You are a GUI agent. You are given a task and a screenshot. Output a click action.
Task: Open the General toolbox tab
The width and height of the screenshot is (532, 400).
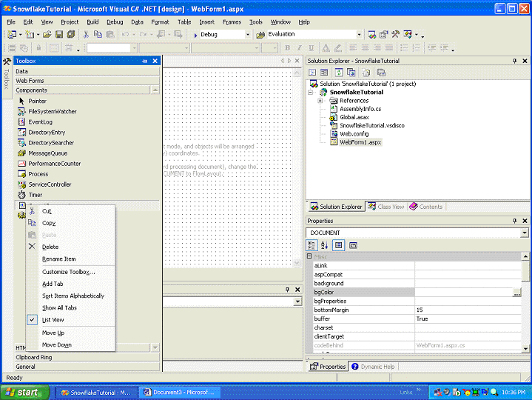pos(87,367)
